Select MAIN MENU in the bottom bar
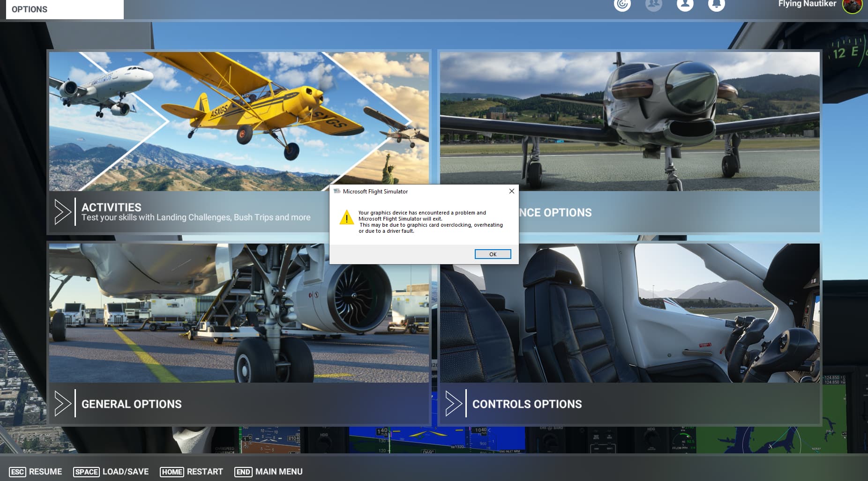This screenshot has width=868, height=481. point(279,471)
